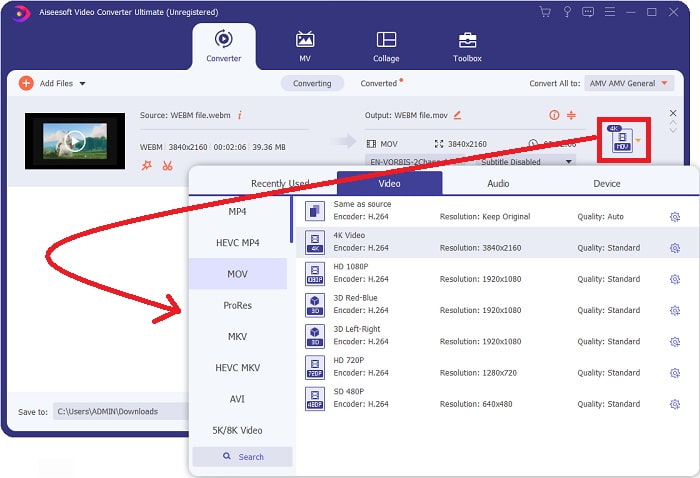Choose MP4 in format list
Viewport: 700px width, 478px height.
click(x=238, y=212)
